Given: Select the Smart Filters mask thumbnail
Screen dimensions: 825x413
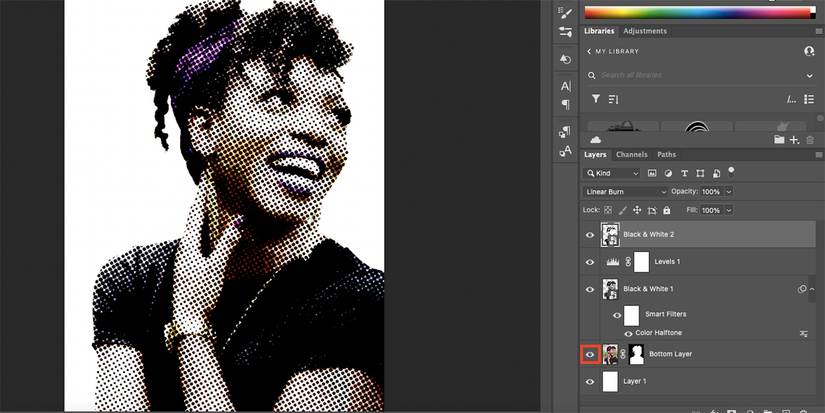Looking at the screenshot, I should pyautogui.click(x=631, y=316).
